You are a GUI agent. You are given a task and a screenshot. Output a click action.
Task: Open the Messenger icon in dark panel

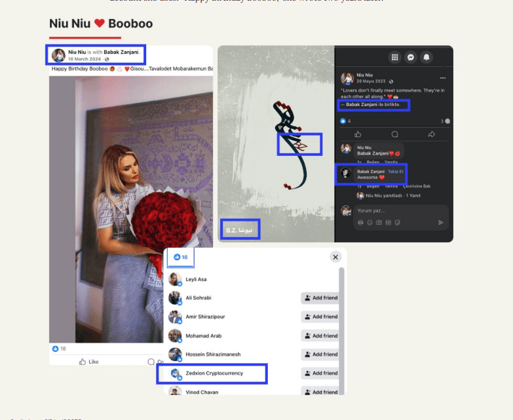tap(411, 57)
